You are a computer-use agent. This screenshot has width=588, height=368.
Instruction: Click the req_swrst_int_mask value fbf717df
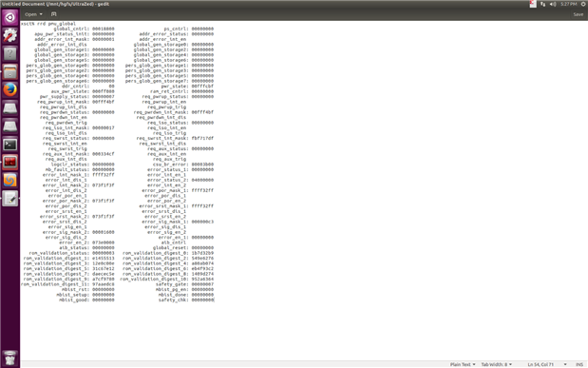202,138
